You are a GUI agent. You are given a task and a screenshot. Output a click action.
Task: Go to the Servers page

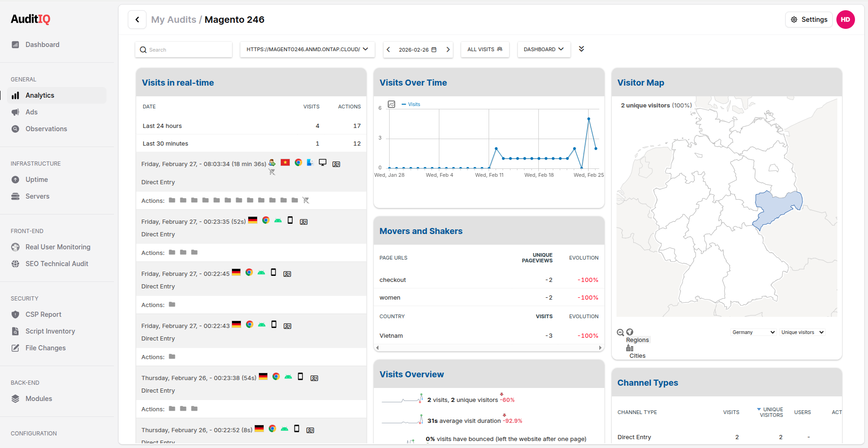point(37,196)
